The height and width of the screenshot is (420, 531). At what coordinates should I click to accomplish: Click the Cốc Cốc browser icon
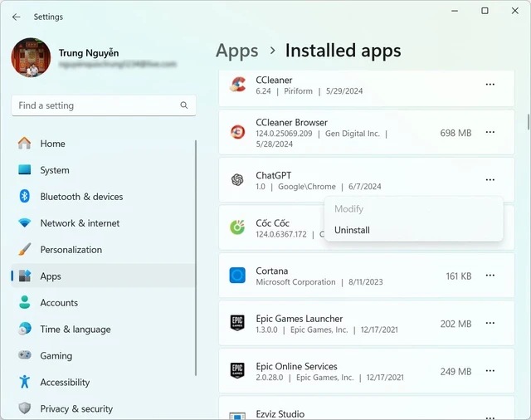point(237,227)
